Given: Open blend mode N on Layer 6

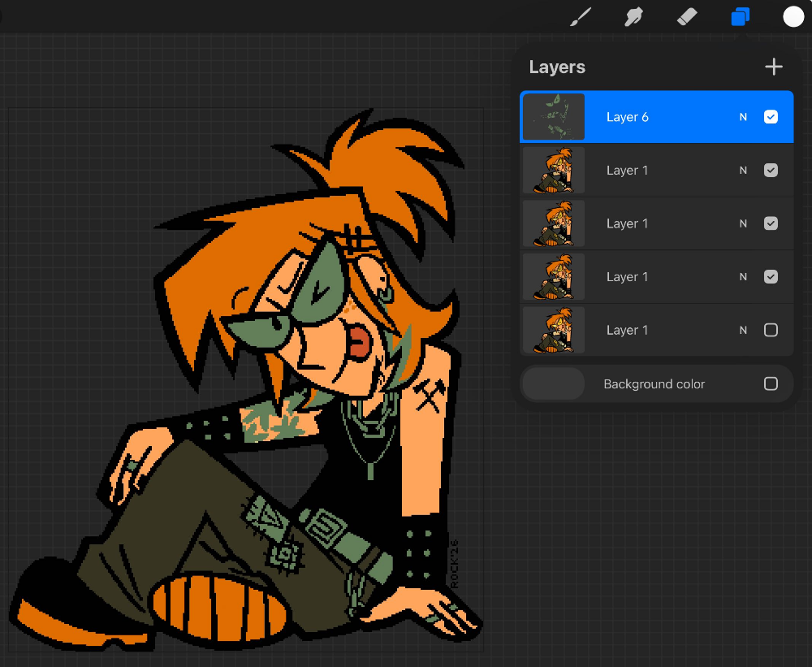Looking at the screenshot, I should tap(743, 117).
